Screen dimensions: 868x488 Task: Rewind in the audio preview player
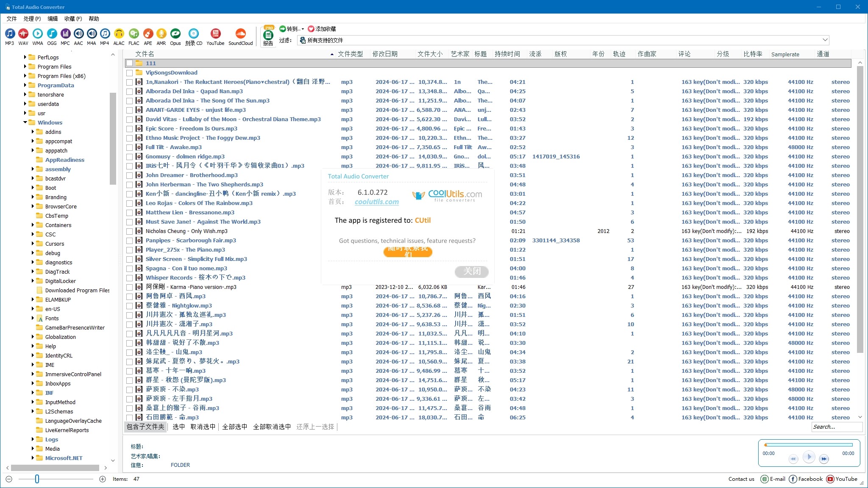pyautogui.click(x=793, y=459)
